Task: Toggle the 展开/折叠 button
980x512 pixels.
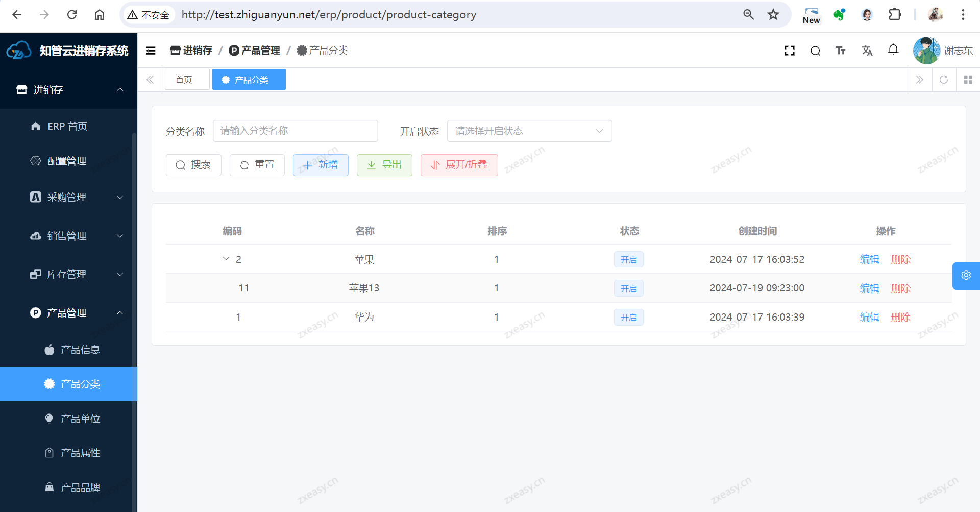Action: pyautogui.click(x=459, y=165)
